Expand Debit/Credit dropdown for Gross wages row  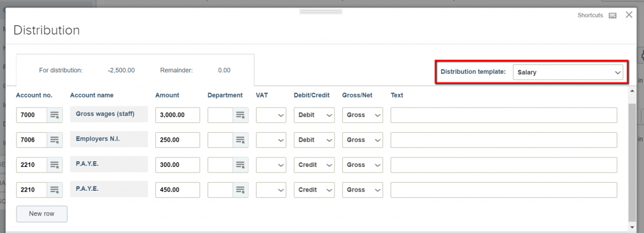314,115
